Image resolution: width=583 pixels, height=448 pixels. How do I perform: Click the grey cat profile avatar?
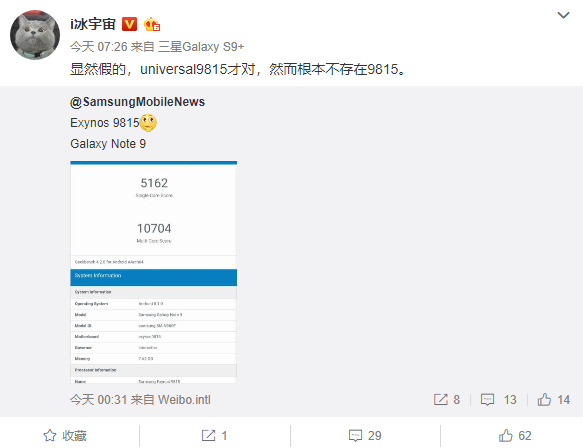tap(35, 35)
